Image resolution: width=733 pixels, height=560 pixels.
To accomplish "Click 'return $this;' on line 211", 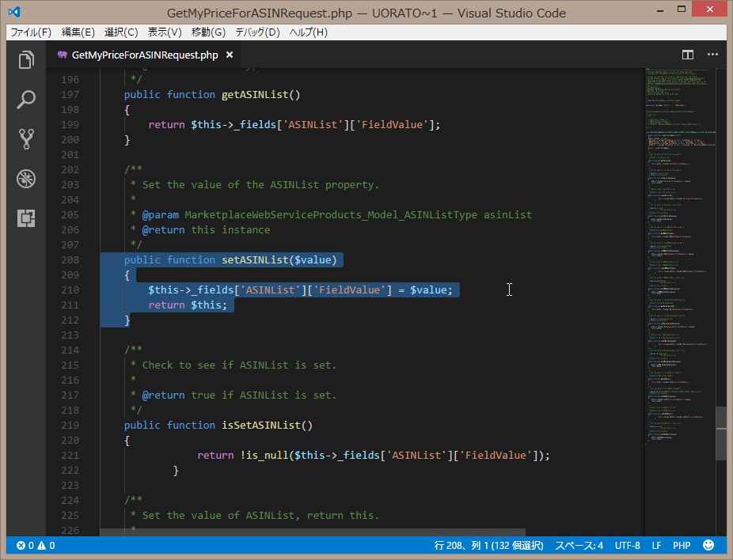I will 188,305.
